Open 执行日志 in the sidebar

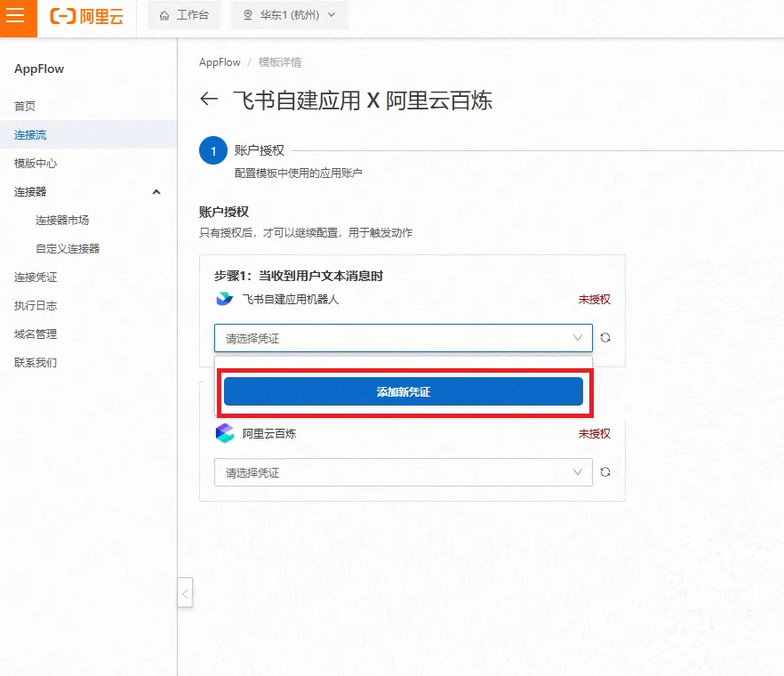[x=36, y=306]
